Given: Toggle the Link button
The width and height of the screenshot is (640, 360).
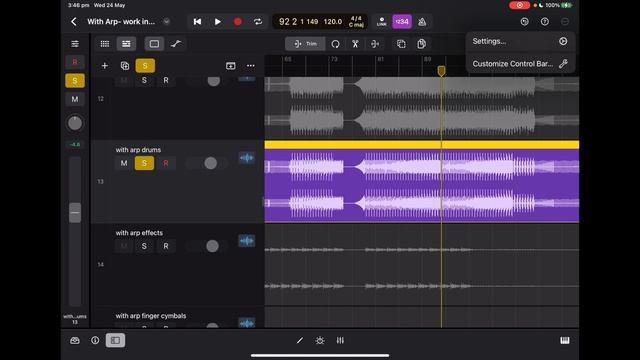Looking at the screenshot, I should tap(382, 22).
